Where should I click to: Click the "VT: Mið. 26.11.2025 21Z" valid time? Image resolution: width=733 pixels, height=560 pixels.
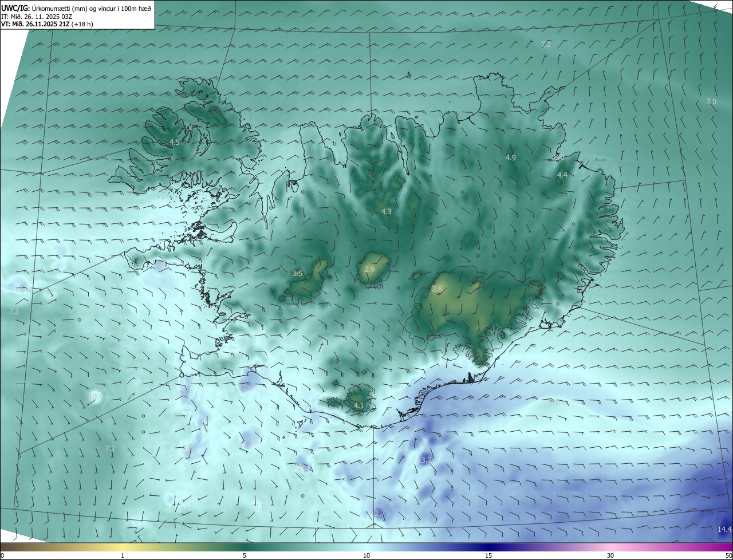tap(36, 24)
